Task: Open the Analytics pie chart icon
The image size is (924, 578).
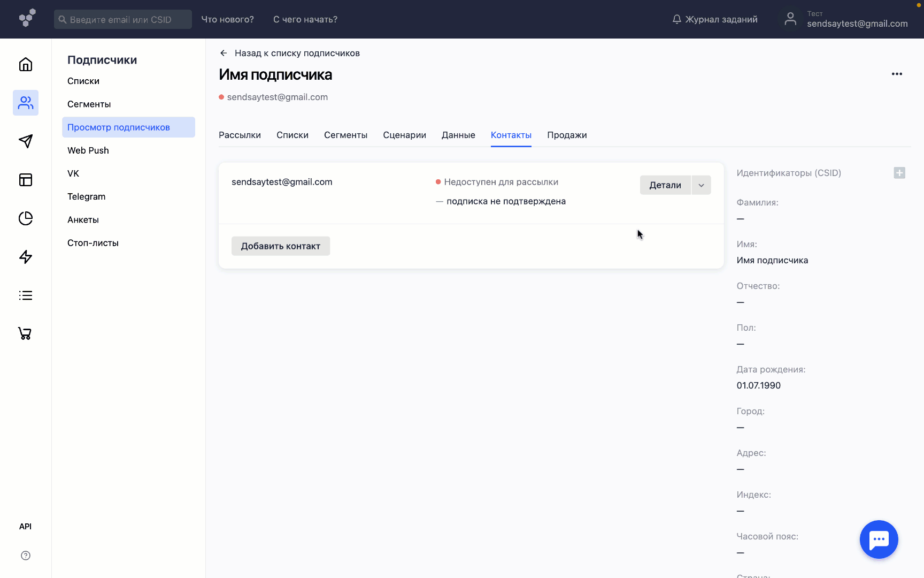Action: tap(26, 218)
